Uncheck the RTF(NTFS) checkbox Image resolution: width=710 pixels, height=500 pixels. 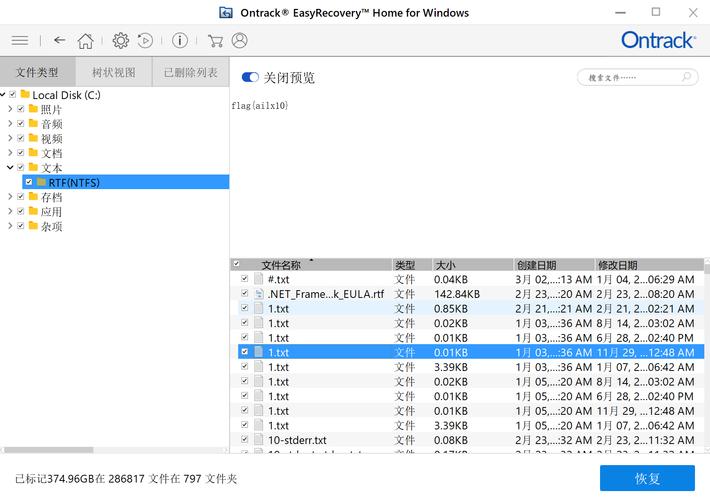click(x=29, y=182)
